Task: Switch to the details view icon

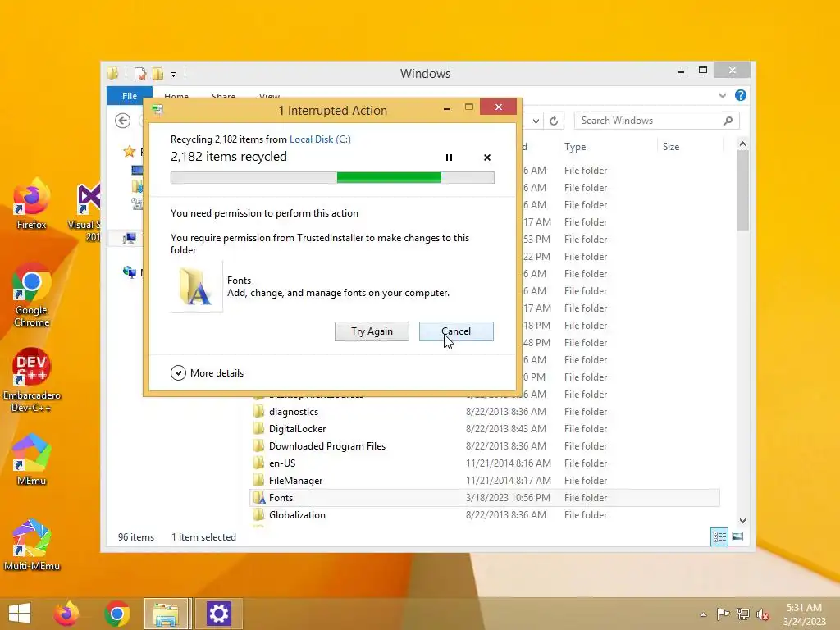Action: pyautogui.click(x=719, y=536)
